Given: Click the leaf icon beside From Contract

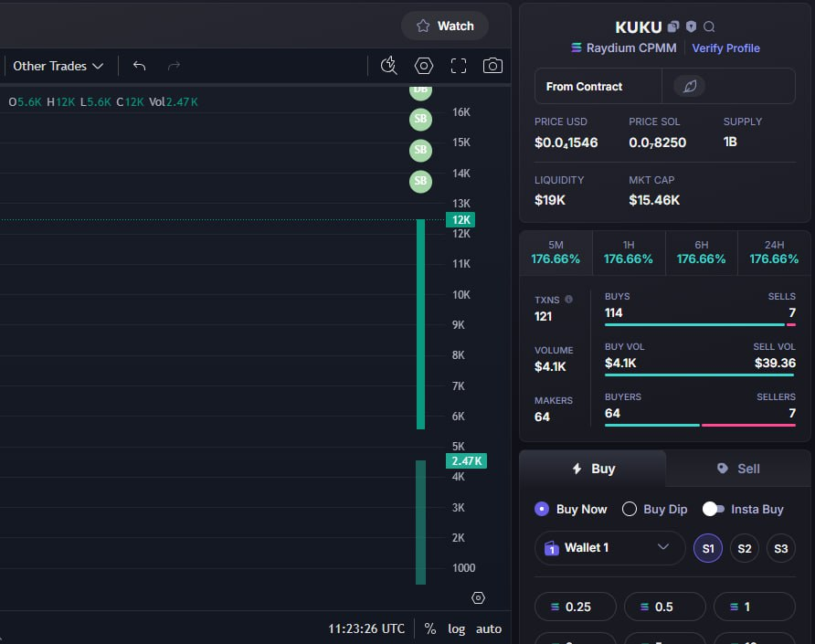Looking at the screenshot, I should click(690, 86).
